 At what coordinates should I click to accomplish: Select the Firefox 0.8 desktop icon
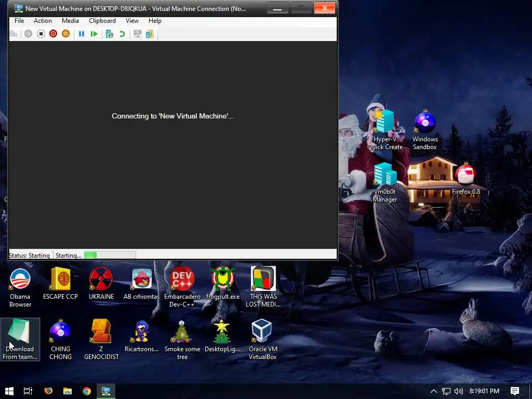coord(466,179)
